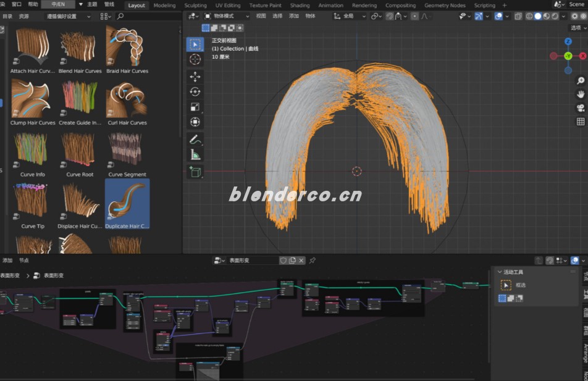Open the 物体模式 object mode dropdown

pyautogui.click(x=227, y=16)
